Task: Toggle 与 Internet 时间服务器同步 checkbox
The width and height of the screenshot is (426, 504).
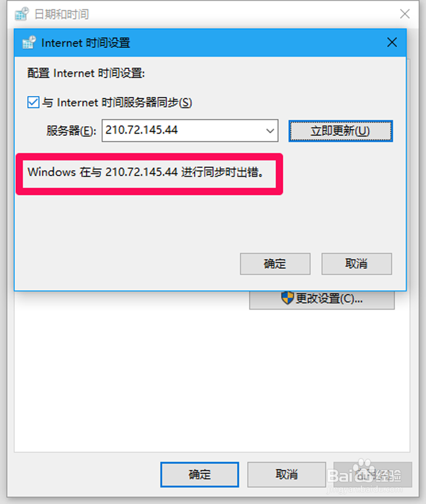Action: (33, 102)
